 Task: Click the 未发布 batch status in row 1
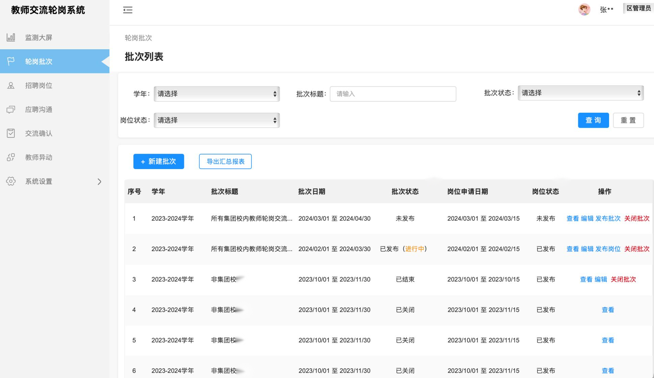point(405,218)
